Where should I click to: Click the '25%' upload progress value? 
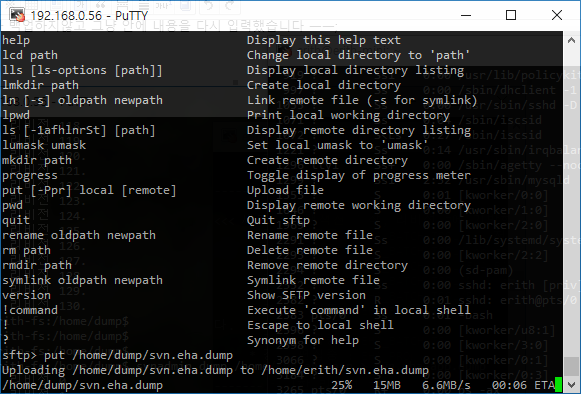[342, 385]
